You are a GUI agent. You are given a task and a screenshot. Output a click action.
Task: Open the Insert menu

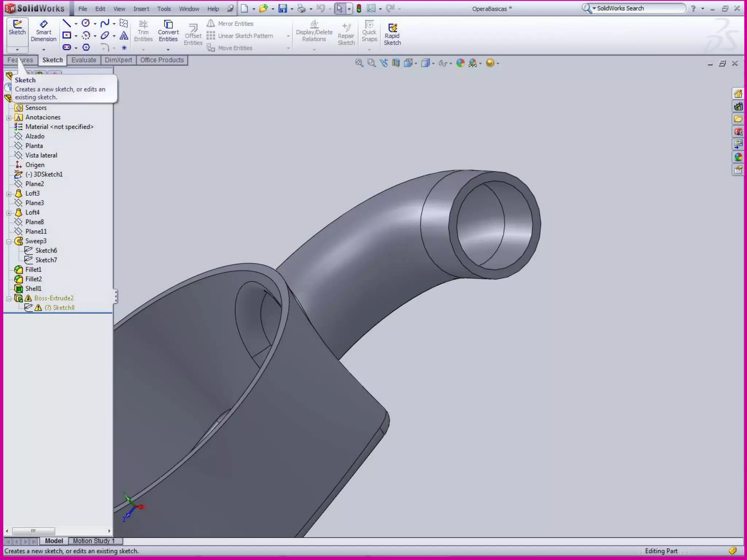point(141,9)
